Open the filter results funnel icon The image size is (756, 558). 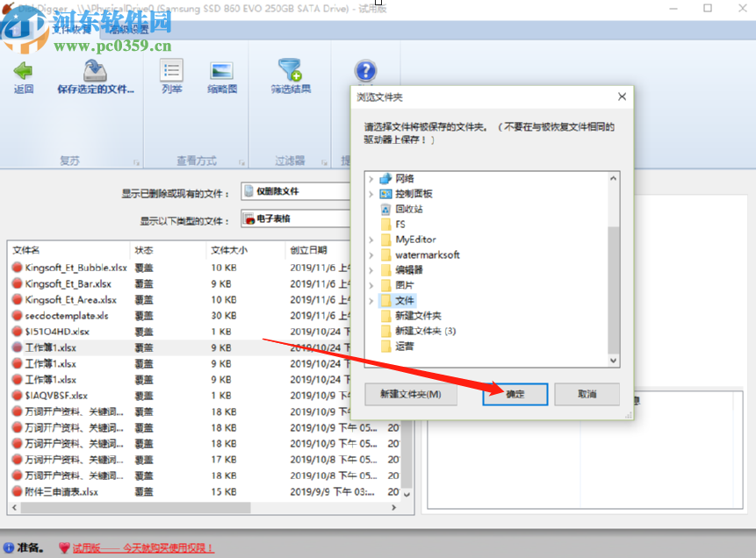(x=290, y=70)
